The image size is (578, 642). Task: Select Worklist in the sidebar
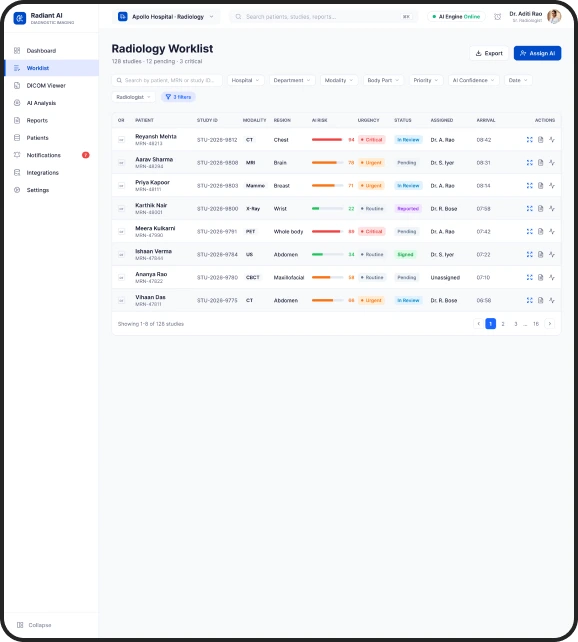click(52, 68)
